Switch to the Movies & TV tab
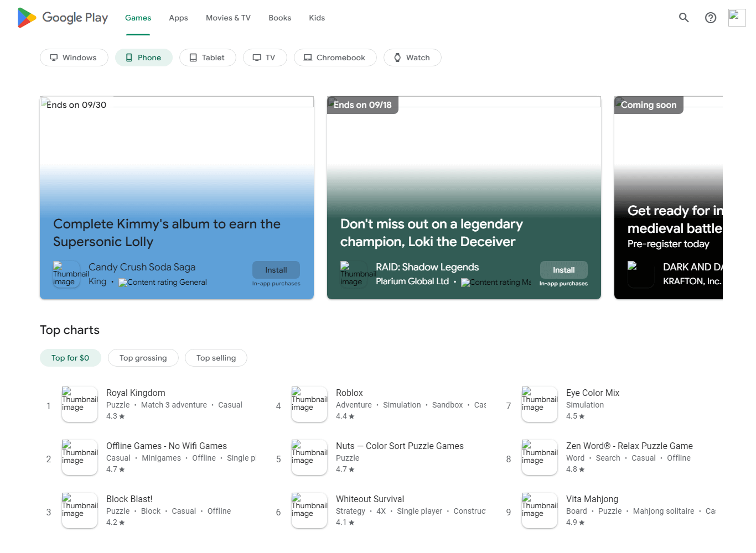 pyautogui.click(x=228, y=18)
